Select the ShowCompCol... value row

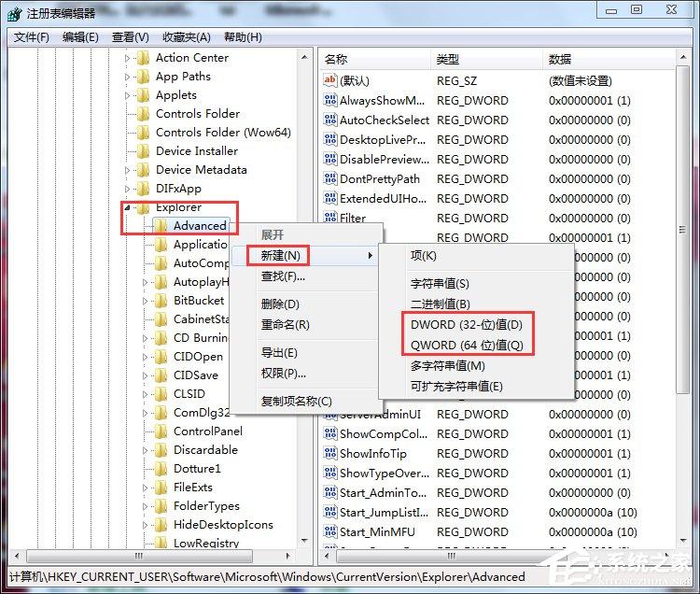(x=497, y=433)
